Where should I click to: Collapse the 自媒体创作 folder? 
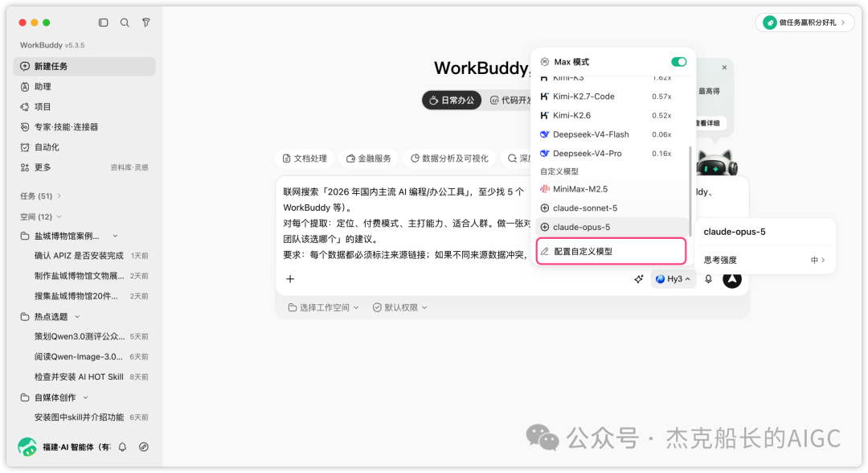(85, 397)
